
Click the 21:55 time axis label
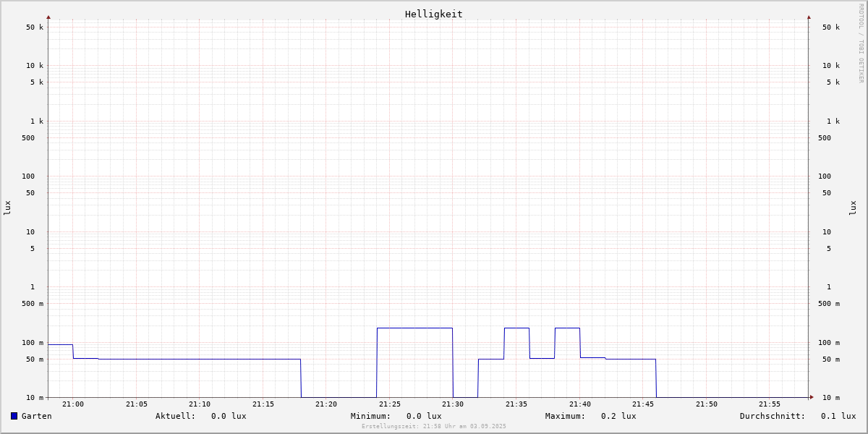tap(770, 404)
